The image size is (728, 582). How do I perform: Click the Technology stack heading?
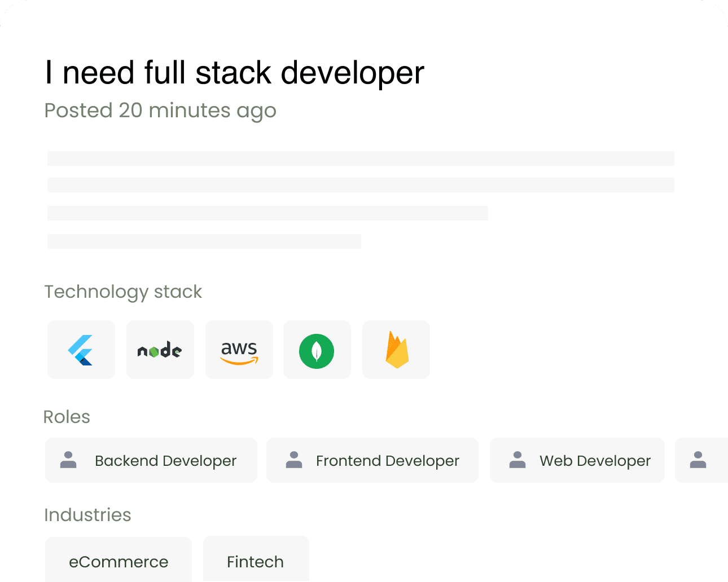[x=123, y=292]
